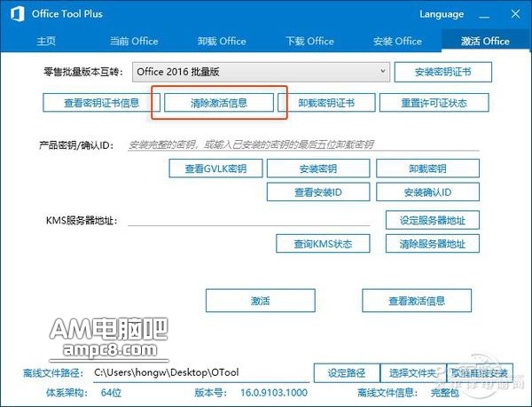
Task: Open the Language menu
Action: (x=442, y=14)
